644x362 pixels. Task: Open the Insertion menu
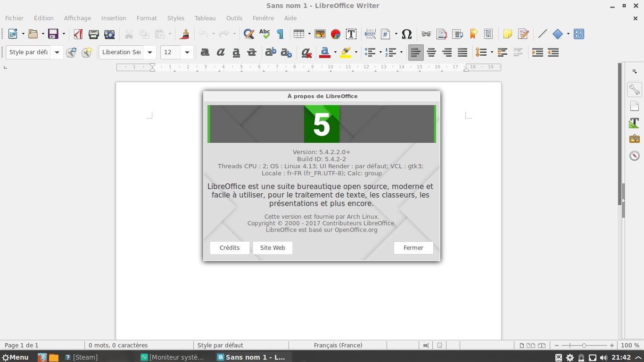(114, 18)
